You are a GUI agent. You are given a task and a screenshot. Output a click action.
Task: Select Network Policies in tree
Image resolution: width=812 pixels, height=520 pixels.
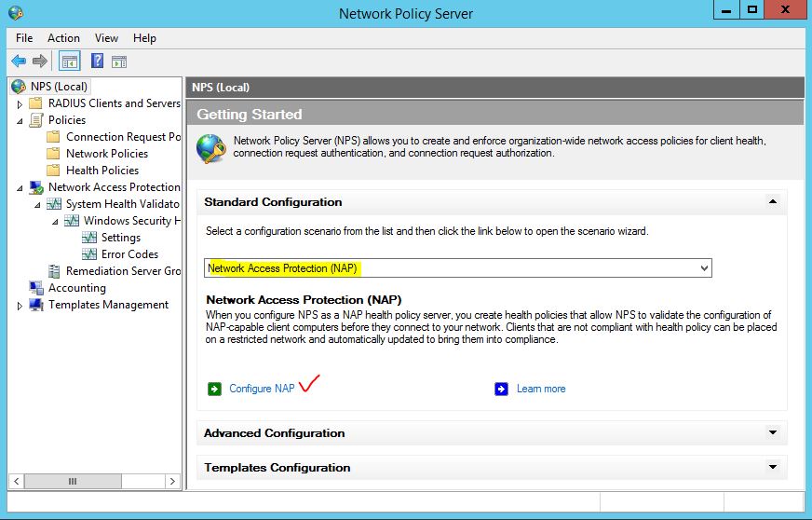point(107,154)
